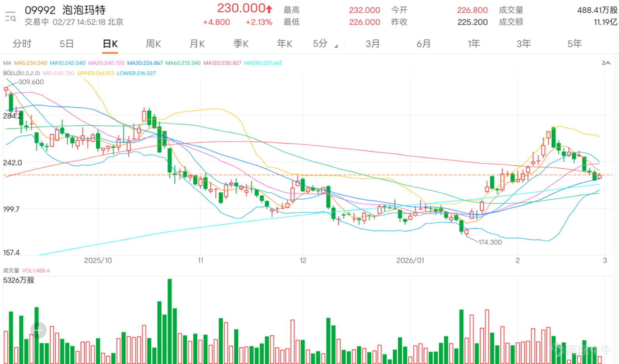Click the UPPER:264.913 Bollinger label
This screenshot has width=619, height=364.
pyautogui.click(x=96, y=73)
